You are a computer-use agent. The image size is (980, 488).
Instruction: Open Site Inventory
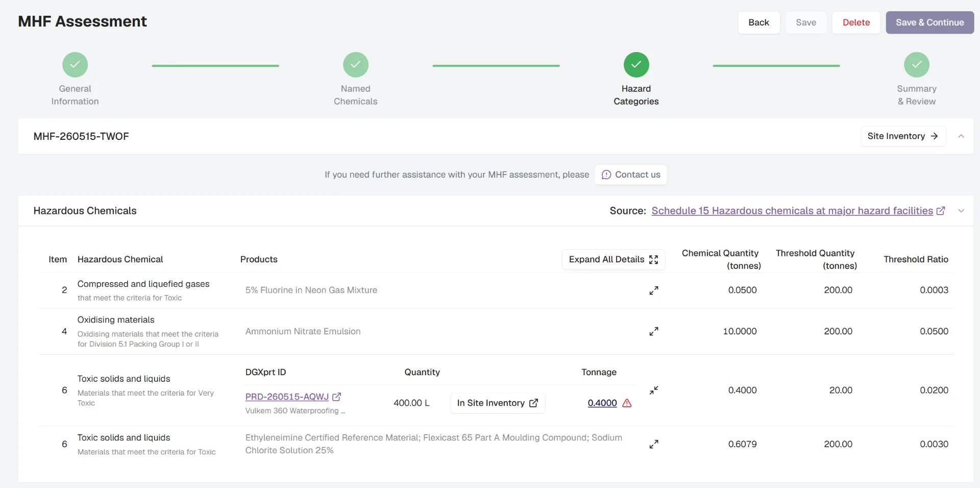[903, 136]
